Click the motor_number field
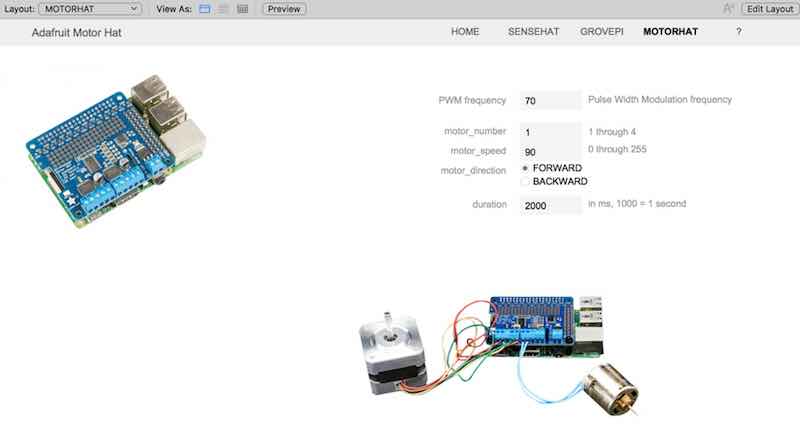 tap(550, 132)
